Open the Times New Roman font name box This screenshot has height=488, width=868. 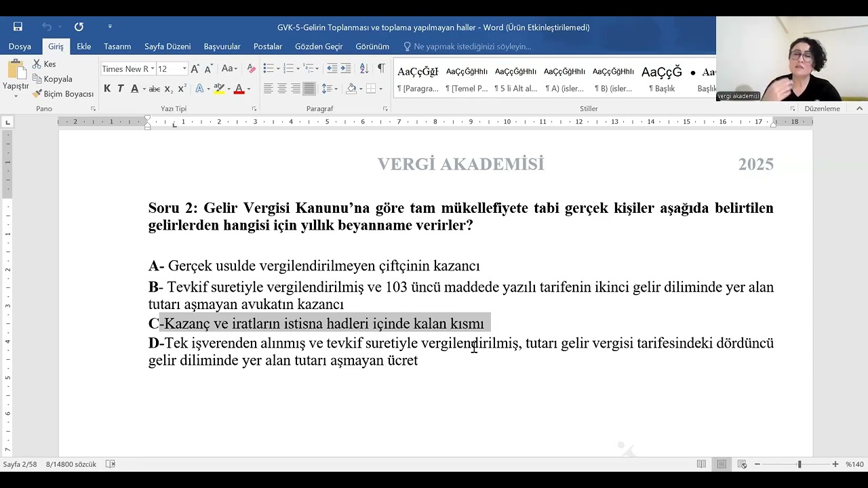pos(127,69)
